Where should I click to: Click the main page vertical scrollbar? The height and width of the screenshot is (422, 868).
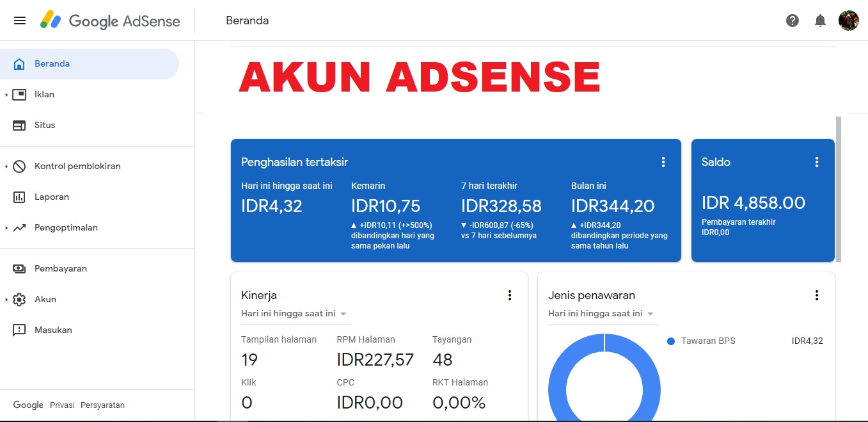(x=839, y=189)
